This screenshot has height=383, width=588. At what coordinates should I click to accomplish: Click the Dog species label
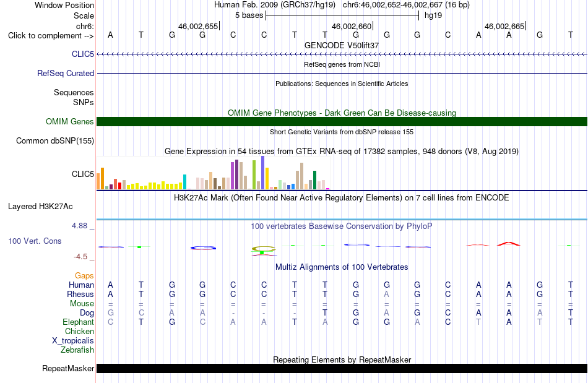coord(87,313)
